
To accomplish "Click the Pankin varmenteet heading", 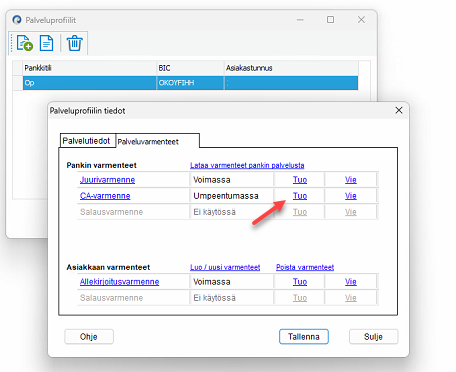I will (x=102, y=165).
